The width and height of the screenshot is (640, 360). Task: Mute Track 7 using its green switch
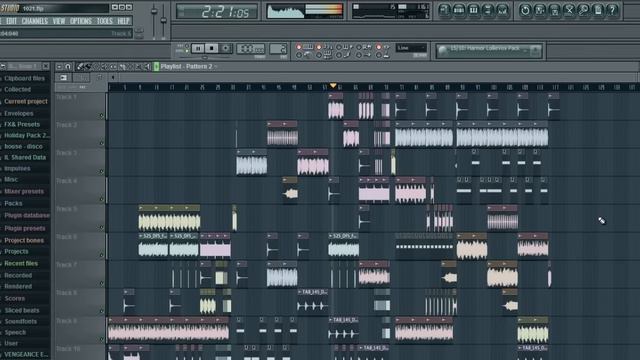click(x=102, y=283)
